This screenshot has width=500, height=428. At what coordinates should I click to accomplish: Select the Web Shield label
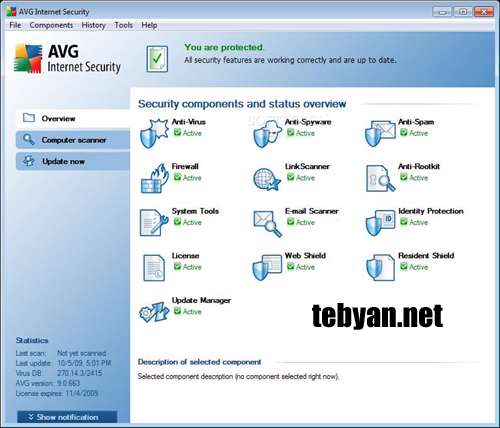coord(305,256)
